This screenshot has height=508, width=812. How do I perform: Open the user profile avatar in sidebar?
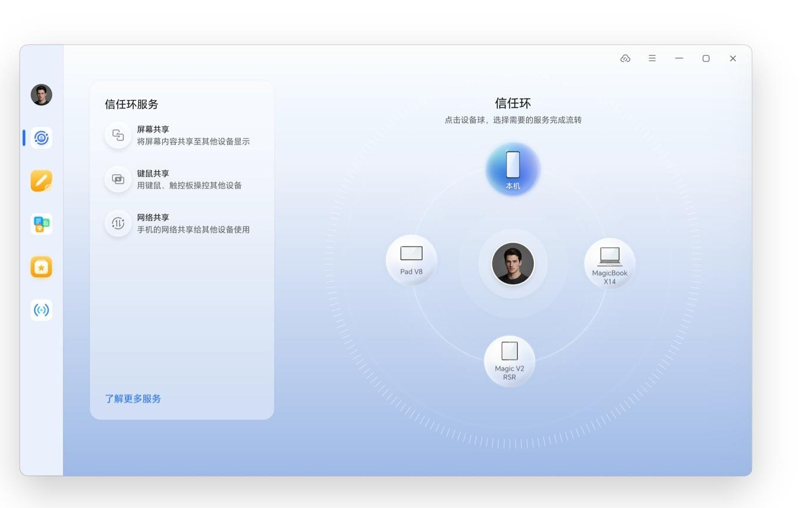[41, 95]
